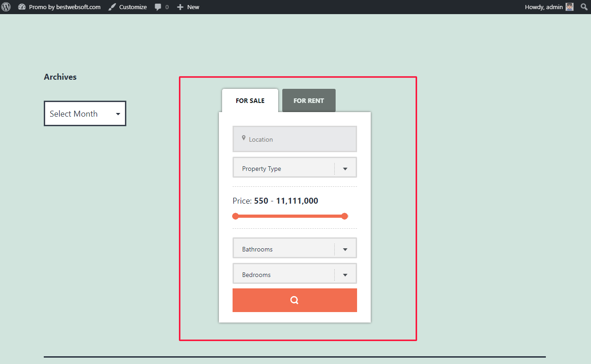Viewport: 591px width, 364px height.
Task: Click the middle of the price range track
Action: pyautogui.click(x=290, y=216)
